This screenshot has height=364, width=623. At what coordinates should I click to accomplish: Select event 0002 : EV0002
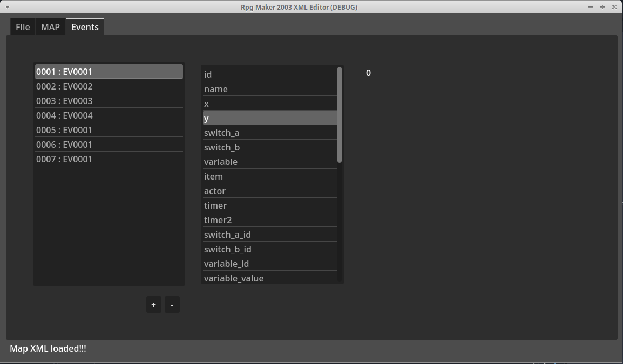pos(109,86)
